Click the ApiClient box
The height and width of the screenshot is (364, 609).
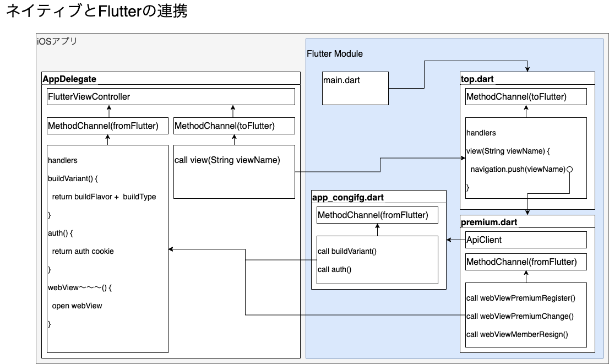(526, 240)
